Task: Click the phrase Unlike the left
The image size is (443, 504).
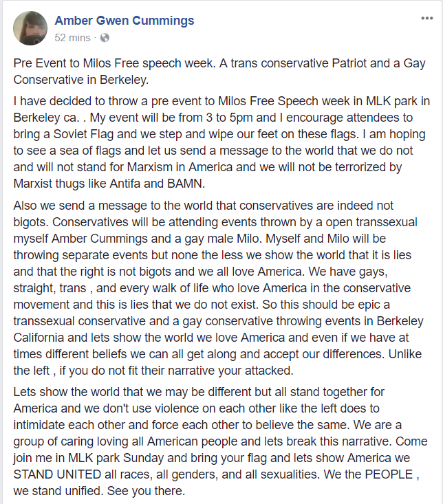Action: tap(217, 362)
